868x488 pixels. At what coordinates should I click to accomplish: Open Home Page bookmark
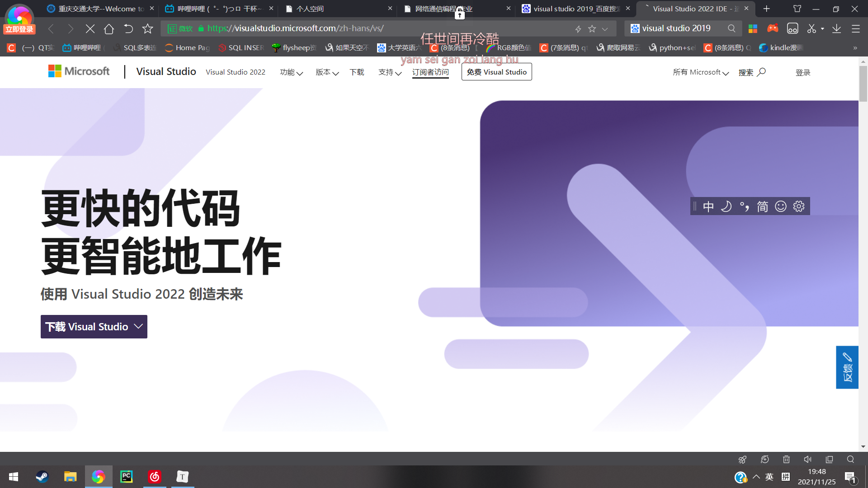click(188, 47)
